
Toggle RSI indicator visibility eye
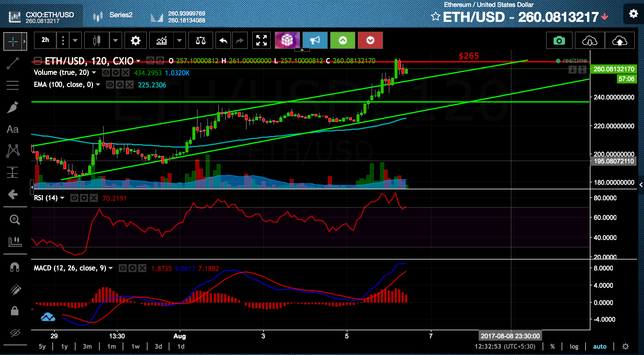click(74, 198)
